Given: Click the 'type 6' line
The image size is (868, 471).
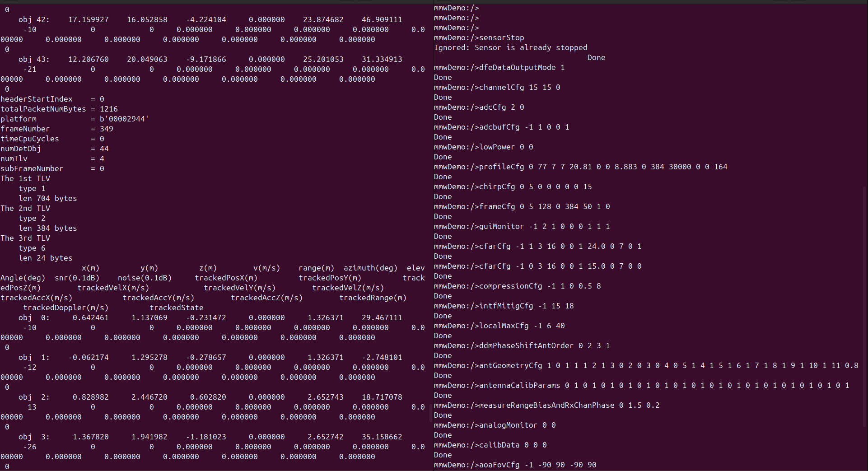Looking at the screenshot, I should coord(32,248).
